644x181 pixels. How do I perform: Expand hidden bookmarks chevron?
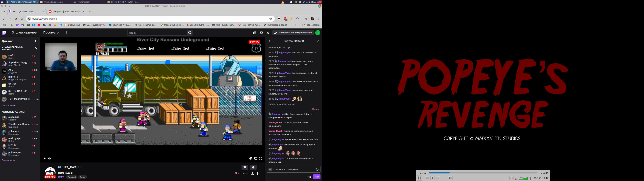point(296,25)
